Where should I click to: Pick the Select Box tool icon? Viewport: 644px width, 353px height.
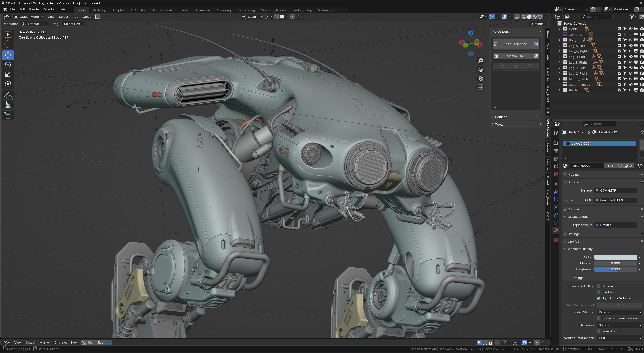pos(8,35)
